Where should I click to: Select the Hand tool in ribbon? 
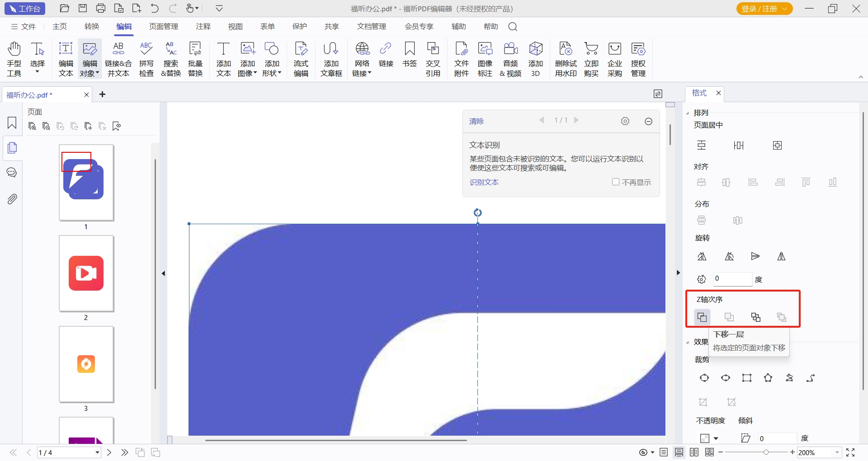click(x=14, y=59)
